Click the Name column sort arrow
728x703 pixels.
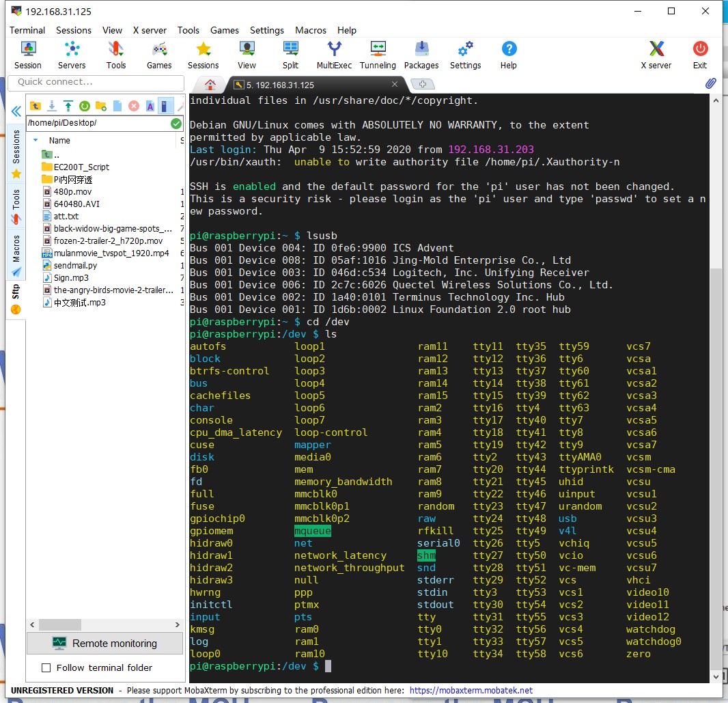tap(36, 140)
